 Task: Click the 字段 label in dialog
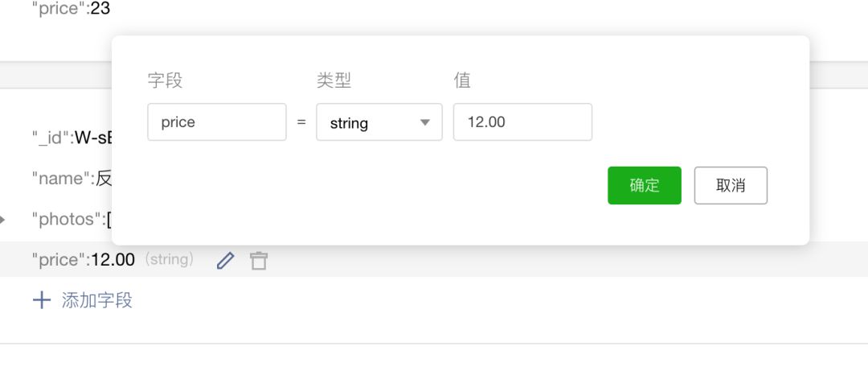tap(165, 81)
